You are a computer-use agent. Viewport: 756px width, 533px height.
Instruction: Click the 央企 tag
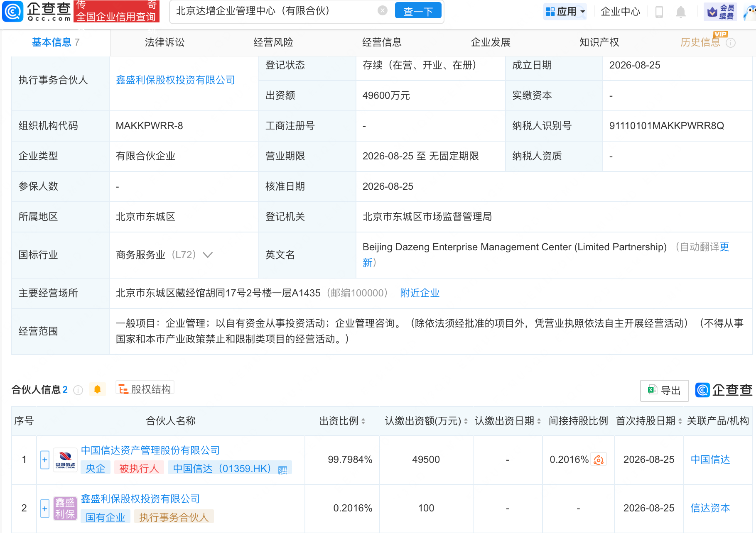[x=96, y=468]
